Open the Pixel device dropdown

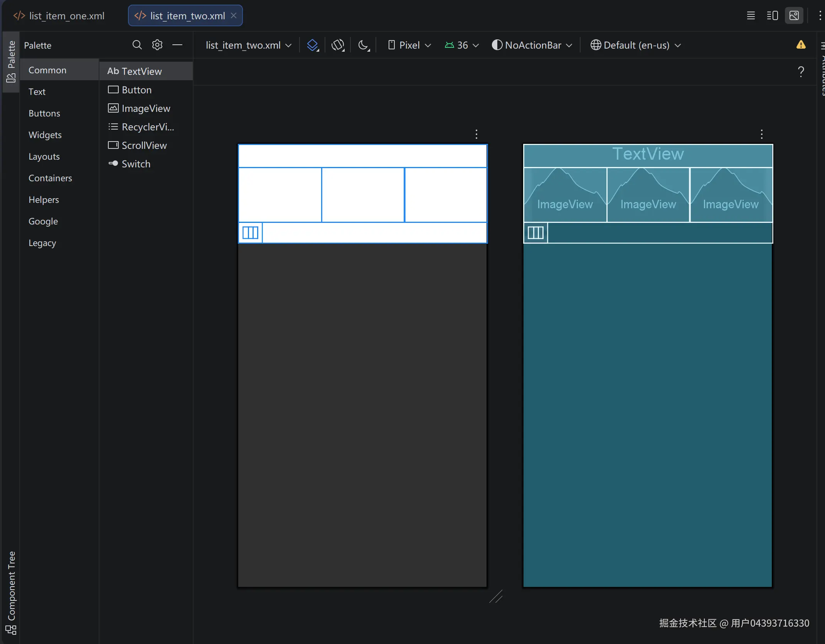pyautogui.click(x=409, y=45)
